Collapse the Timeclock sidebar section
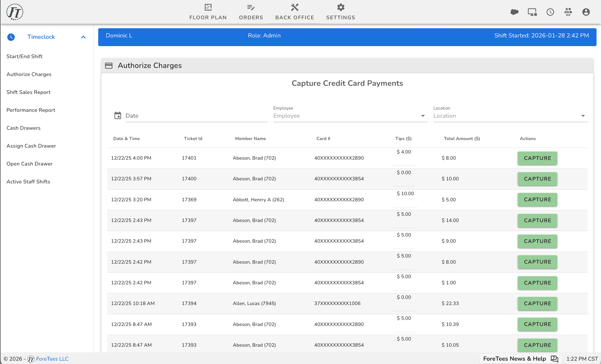Image resolution: width=601 pixels, height=364 pixels. [83, 37]
